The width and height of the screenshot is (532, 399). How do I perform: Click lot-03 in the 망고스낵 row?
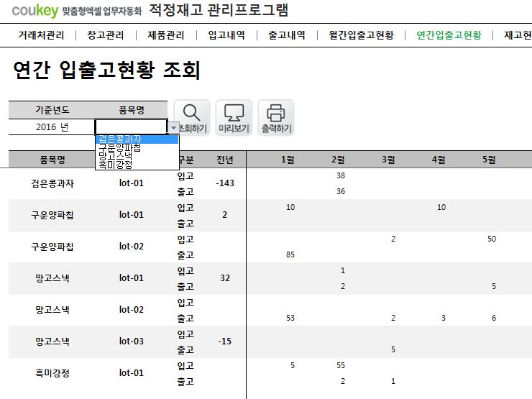click(132, 341)
